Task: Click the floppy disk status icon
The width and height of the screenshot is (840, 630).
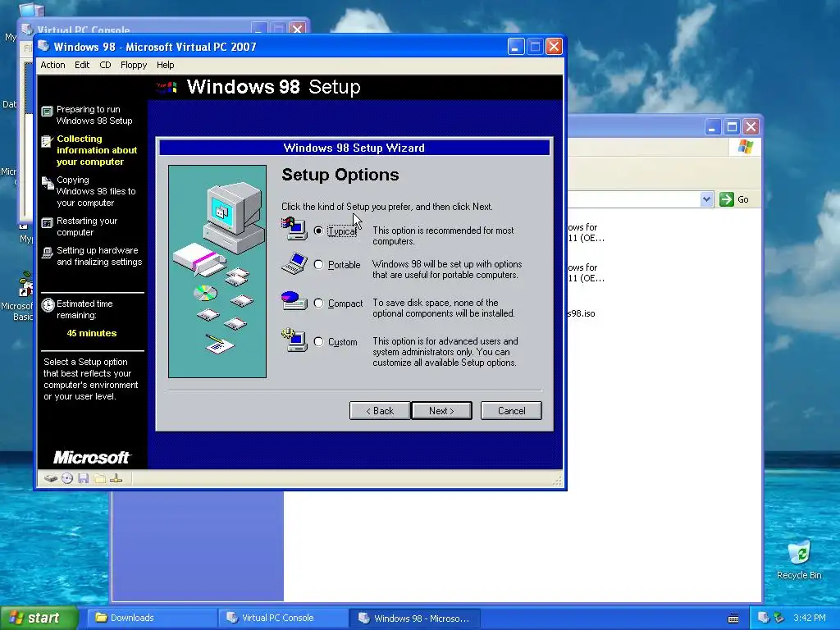Action: 83,478
